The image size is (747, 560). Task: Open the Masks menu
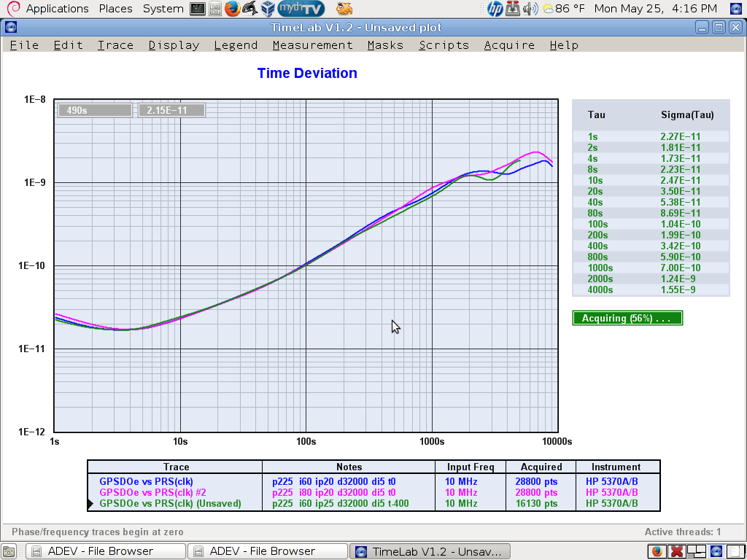(x=385, y=45)
